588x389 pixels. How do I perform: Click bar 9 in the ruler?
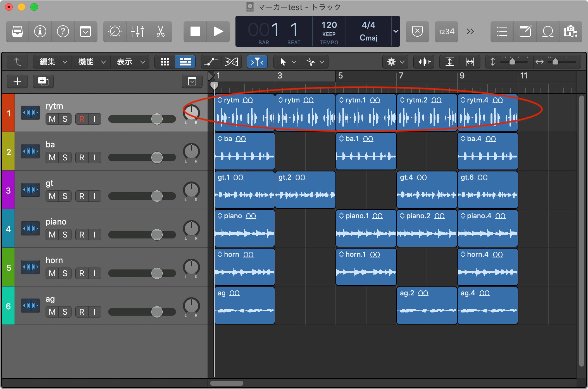462,76
